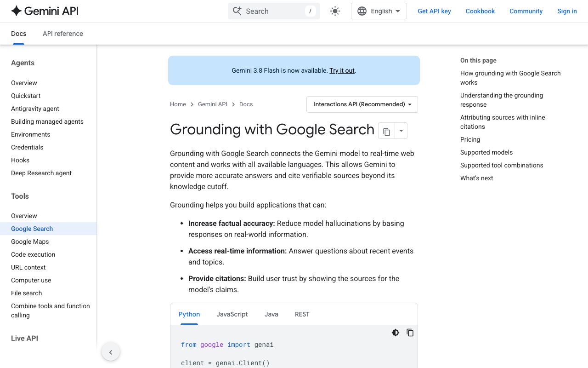Select the Java code tab
Screen dimensions: 588x368
coord(271,314)
